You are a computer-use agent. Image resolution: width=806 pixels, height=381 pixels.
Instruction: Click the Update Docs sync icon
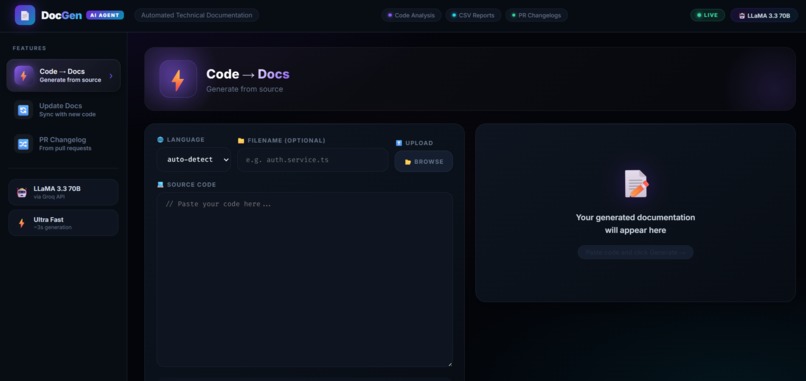[23, 110]
